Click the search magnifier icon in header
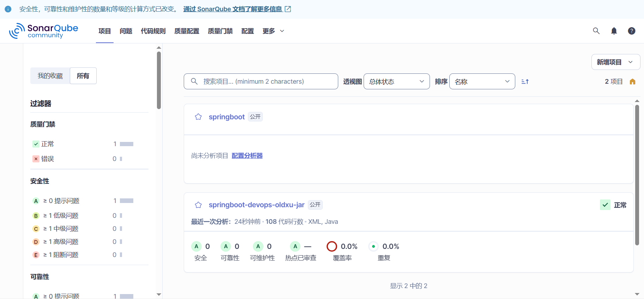644x299 pixels. pos(596,31)
